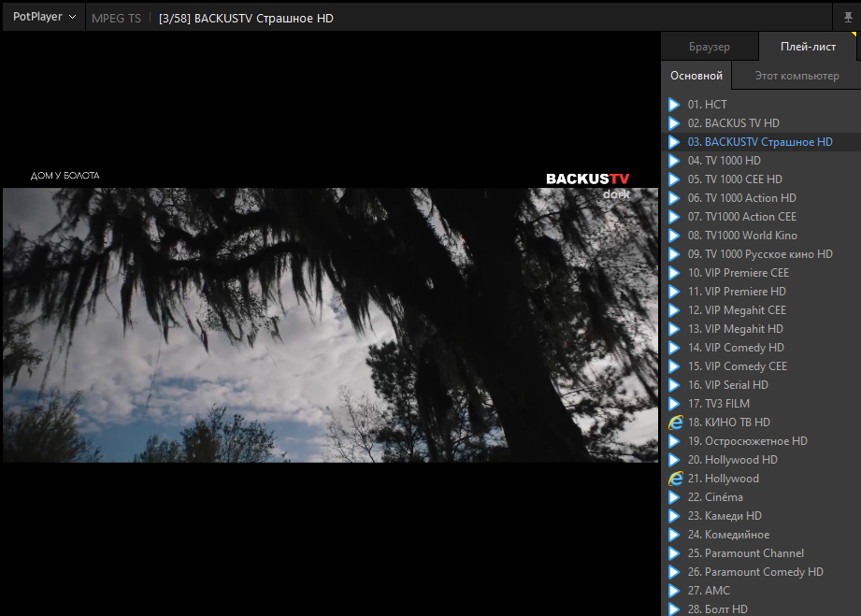The width and height of the screenshot is (861, 616).
Task: Click the play icon beside VIP Premiere CEE
Action: click(x=674, y=272)
